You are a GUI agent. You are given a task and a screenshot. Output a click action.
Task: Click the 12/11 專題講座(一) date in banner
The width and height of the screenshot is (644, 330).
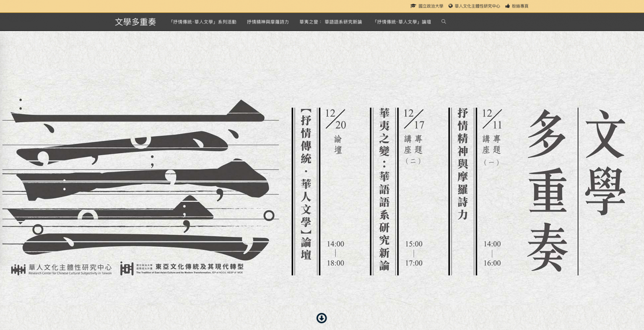pyautogui.click(x=492, y=119)
